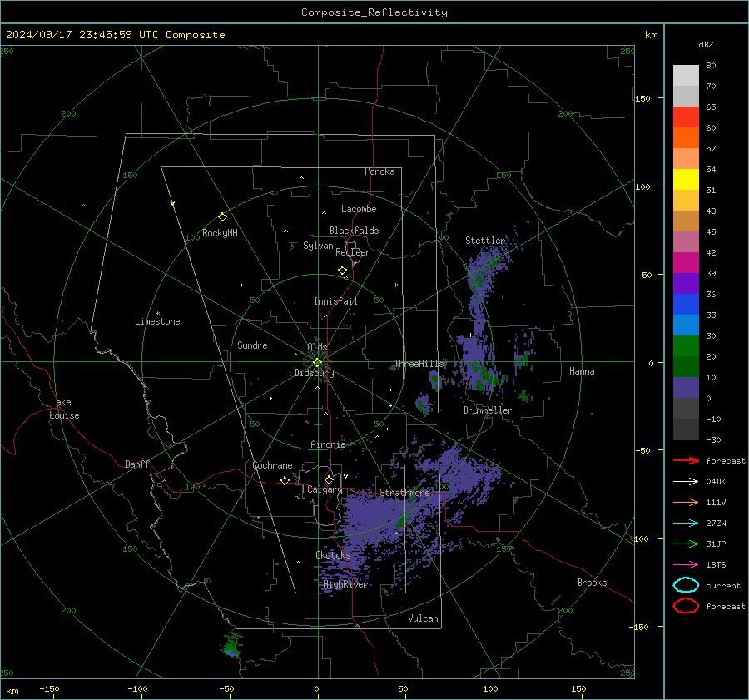Screen dimensions: 749x700
Task: Click the Sundre town label
Action: (x=252, y=345)
